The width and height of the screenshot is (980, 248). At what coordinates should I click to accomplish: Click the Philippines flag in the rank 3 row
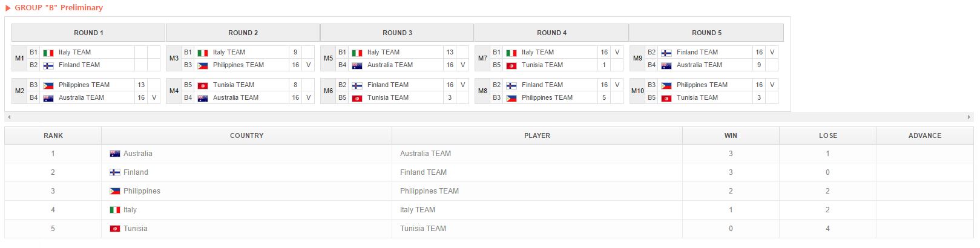coord(114,191)
